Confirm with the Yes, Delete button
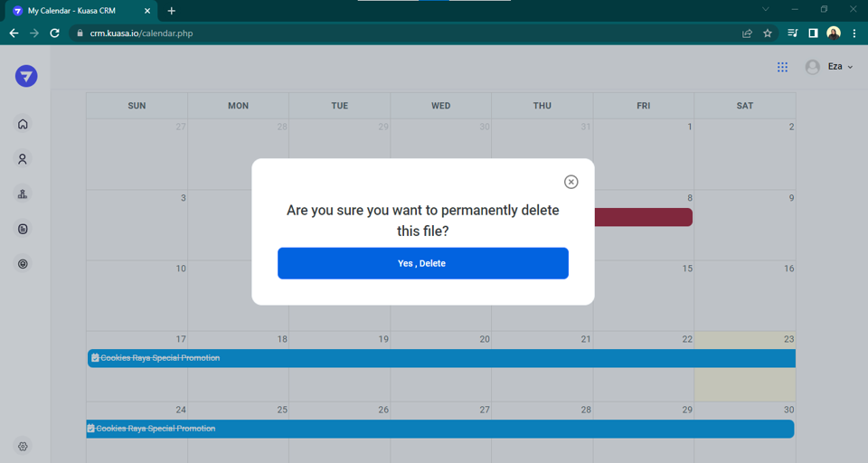 [x=422, y=263]
